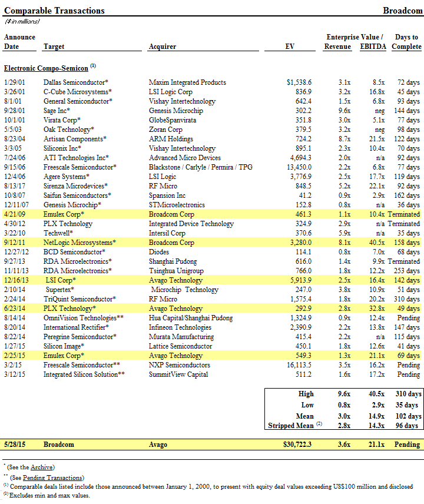The image size is (424, 504).
Task: Click General Semiconductor in Target column
Action: point(78,101)
